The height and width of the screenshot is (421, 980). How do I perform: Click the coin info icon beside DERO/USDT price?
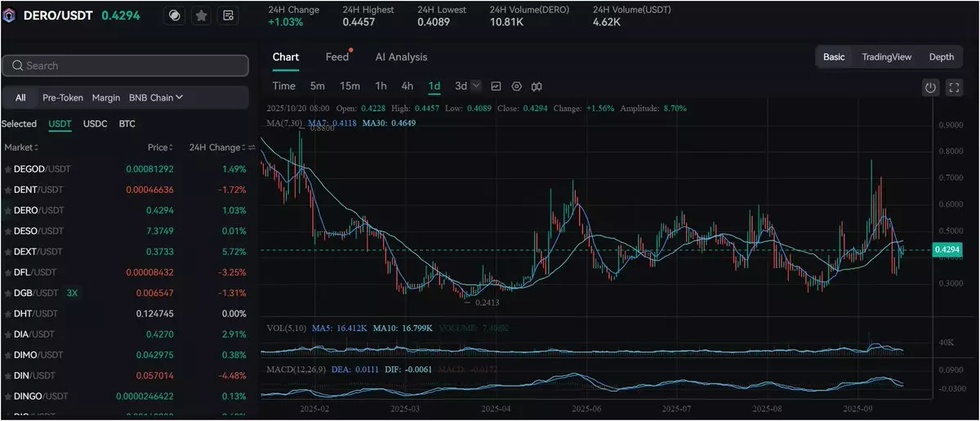[x=174, y=16]
